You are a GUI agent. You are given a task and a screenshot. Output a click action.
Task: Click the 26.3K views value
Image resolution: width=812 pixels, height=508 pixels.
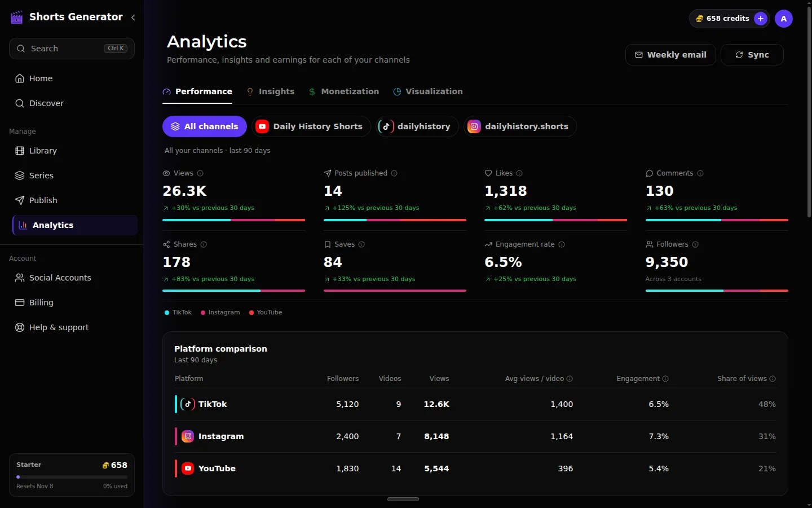coord(184,191)
